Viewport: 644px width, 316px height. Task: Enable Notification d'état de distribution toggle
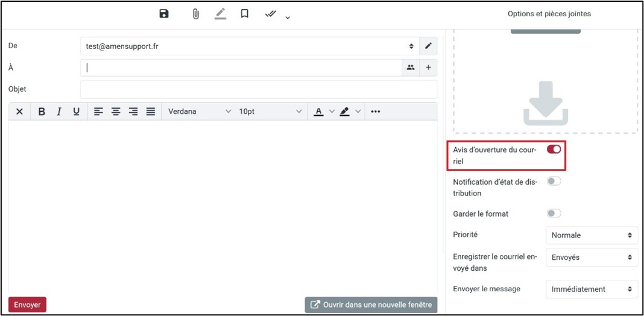click(x=554, y=181)
